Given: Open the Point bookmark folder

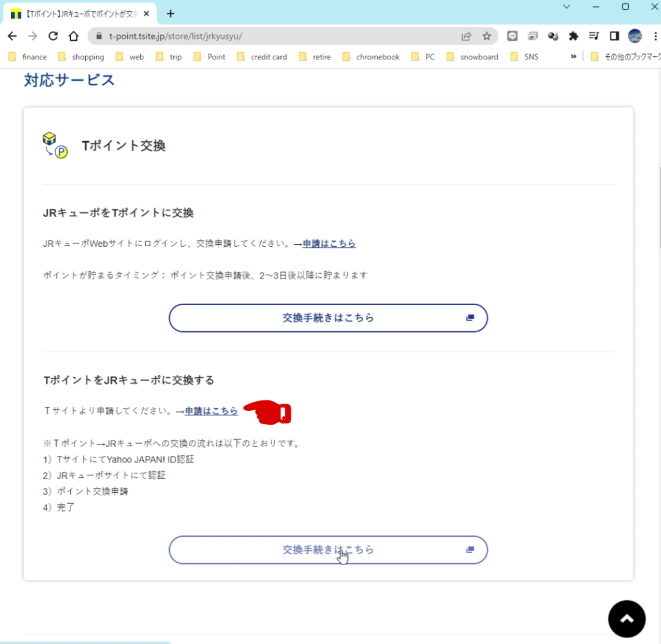Looking at the screenshot, I should (210, 56).
